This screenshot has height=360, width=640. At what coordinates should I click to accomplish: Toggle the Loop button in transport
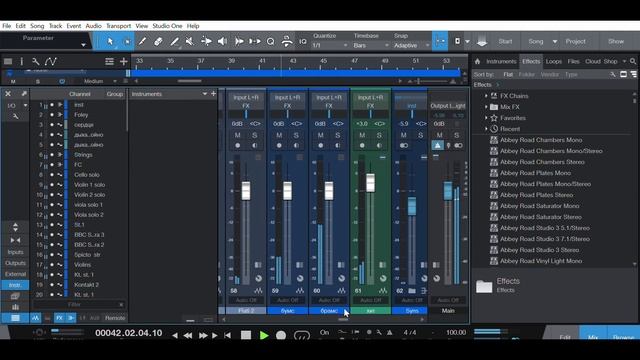click(x=302, y=336)
